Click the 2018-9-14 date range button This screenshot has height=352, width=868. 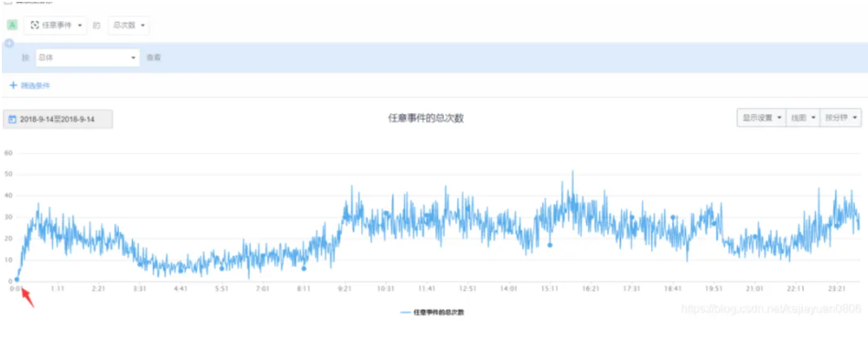pyautogui.click(x=59, y=119)
